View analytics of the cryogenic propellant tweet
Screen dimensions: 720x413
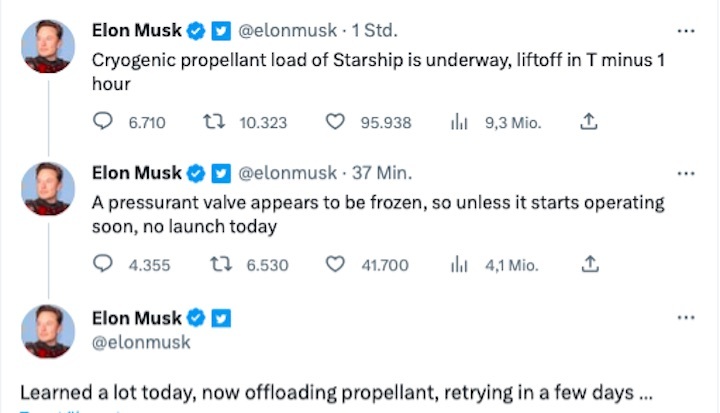(x=460, y=122)
